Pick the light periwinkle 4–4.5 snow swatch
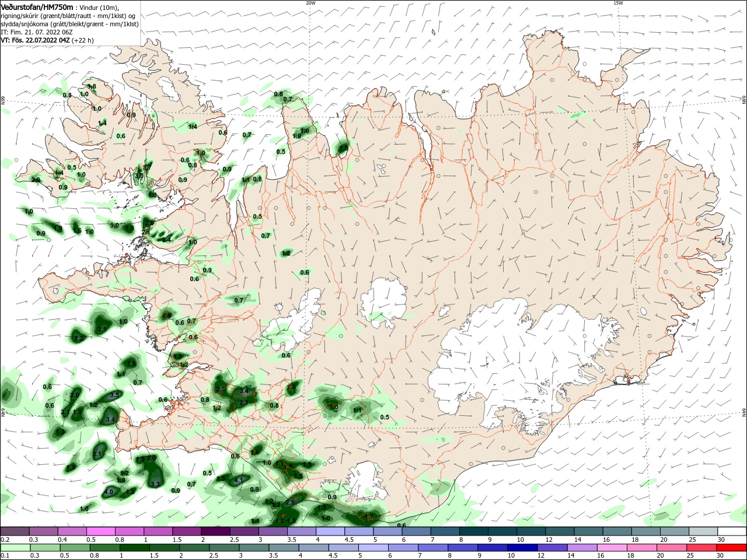 pos(330,531)
